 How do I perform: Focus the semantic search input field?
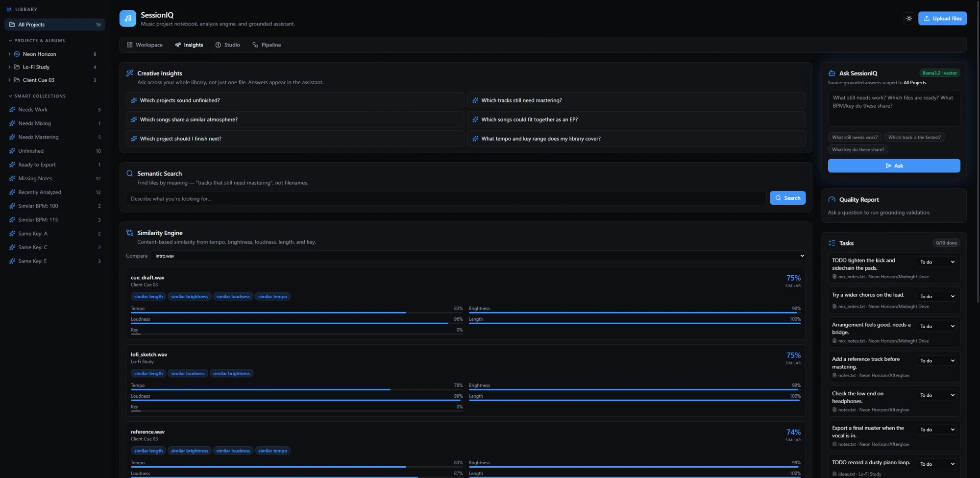coord(446,198)
